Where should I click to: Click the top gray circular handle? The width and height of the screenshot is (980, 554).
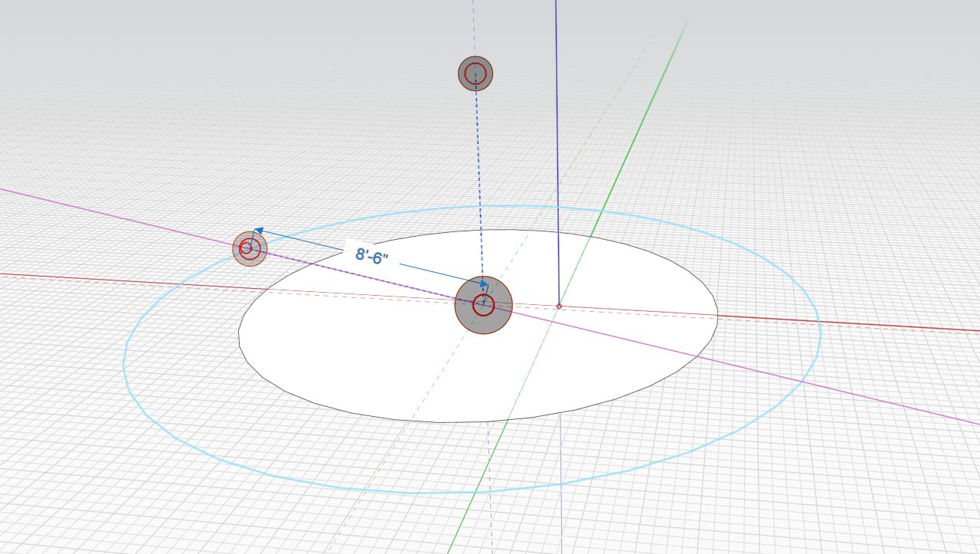(x=475, y=74)
